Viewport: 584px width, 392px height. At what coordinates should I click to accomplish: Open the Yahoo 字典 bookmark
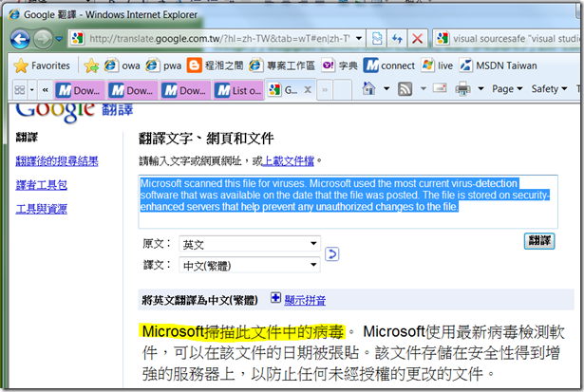tap(339, 65)
